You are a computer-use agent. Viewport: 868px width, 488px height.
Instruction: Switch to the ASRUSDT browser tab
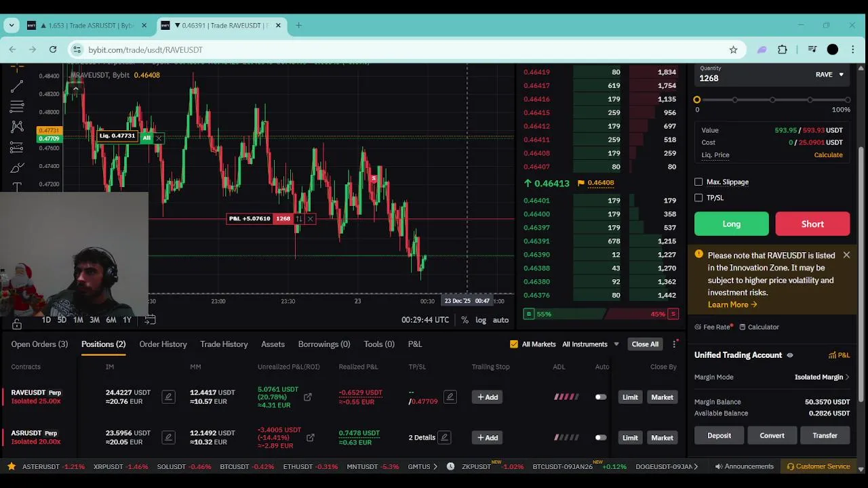pos(87,25)
